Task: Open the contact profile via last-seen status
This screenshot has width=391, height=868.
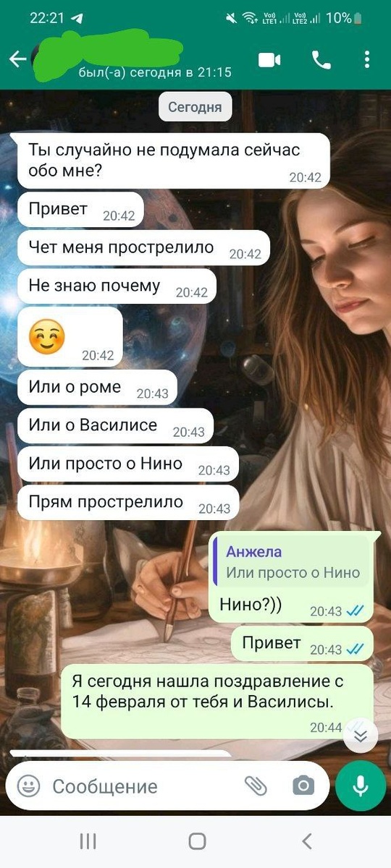Action: pos(155,72)
